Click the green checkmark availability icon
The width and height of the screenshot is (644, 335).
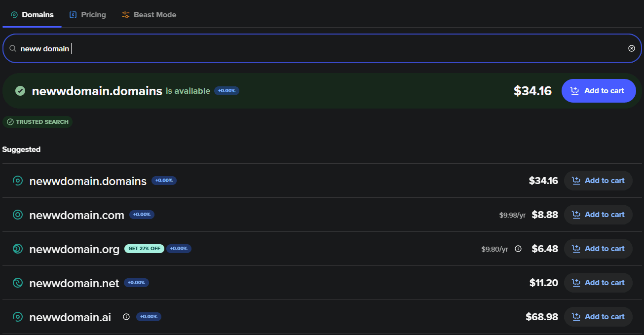[20, 90]
